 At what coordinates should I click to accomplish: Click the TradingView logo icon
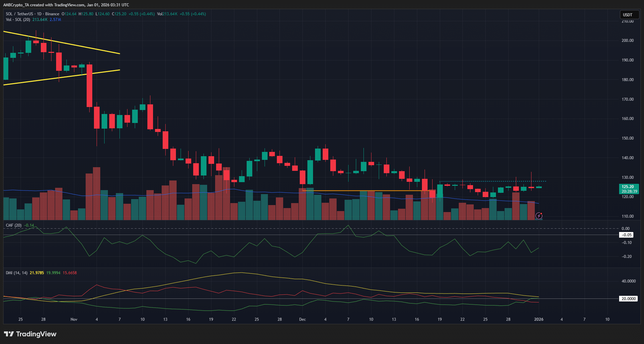pos(9,334)
